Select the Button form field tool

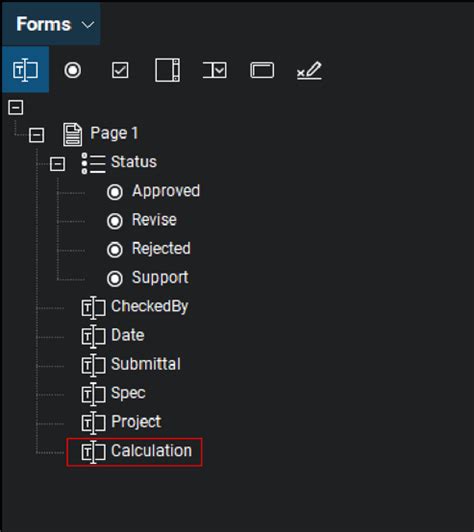pos(262,70)
